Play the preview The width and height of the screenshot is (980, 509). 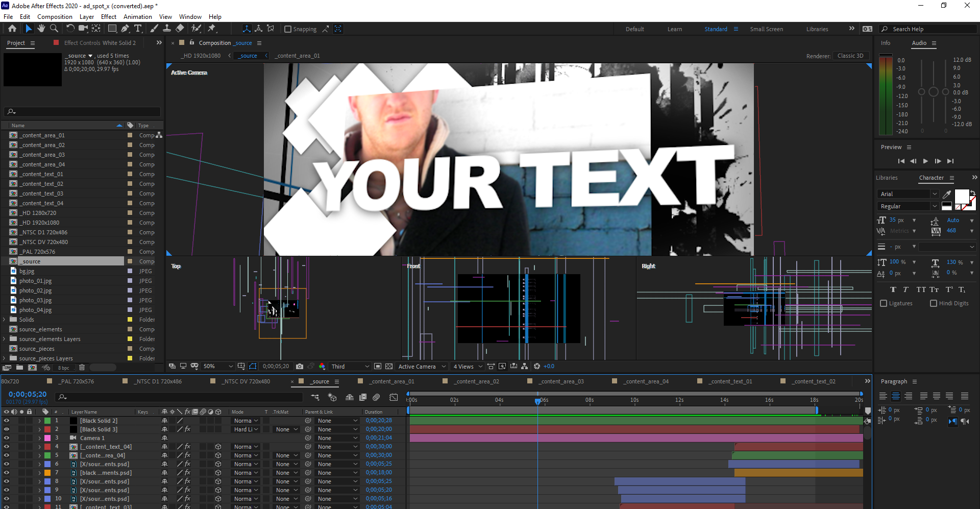(x=925, y=161)
